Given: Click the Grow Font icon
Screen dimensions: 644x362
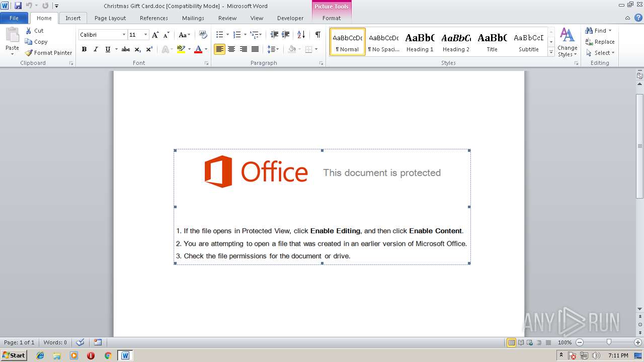Looking at the screenshot, I should pyautogui.click(x=155, y=35).
